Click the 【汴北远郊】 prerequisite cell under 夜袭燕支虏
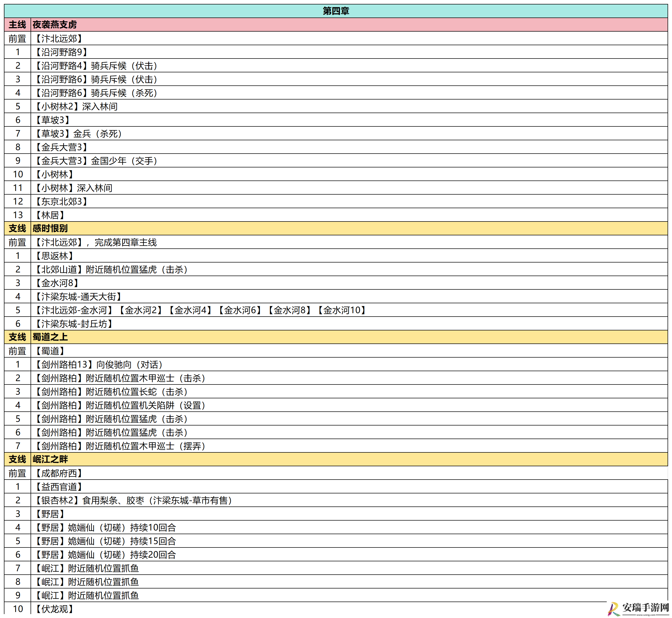This screenshot has width=672, height=618. point(349,38)
